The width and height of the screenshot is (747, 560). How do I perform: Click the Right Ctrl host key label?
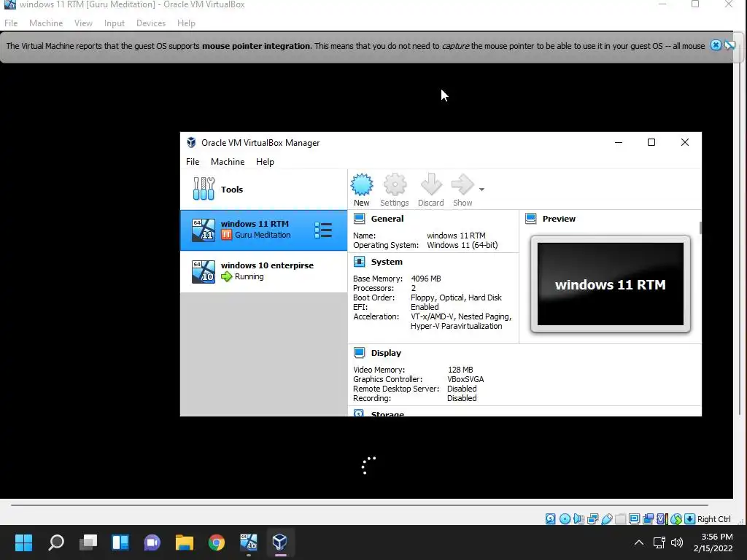[713, 519]
